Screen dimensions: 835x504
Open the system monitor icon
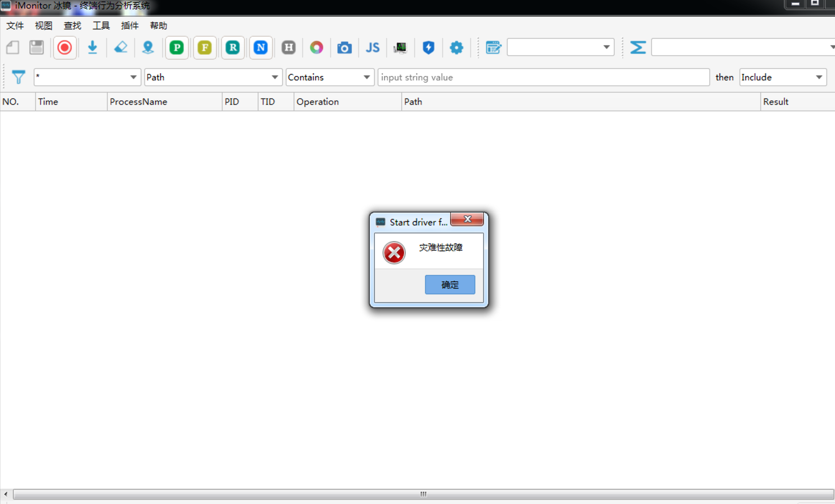pyautogui.click(x=400, y=47)
